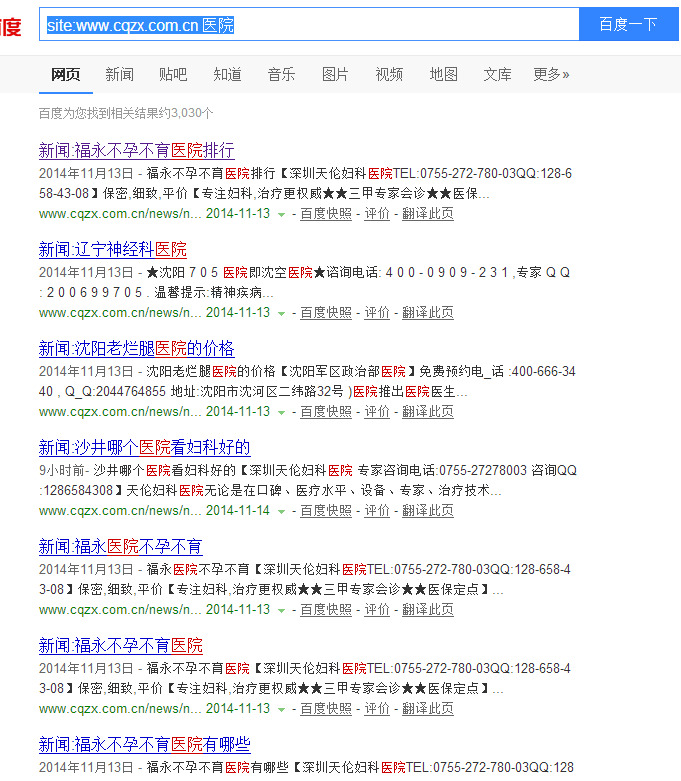The height and width of the screenshot is (781, 681).
Task: Open result 新闻:沙井哪个医院看妇科好的
Action: coord(144,448)
